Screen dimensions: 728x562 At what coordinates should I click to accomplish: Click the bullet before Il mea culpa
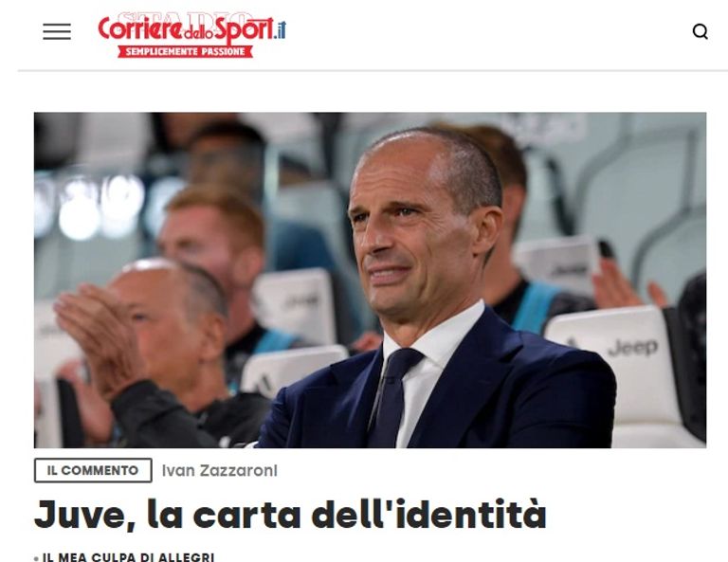coord(36,558)
